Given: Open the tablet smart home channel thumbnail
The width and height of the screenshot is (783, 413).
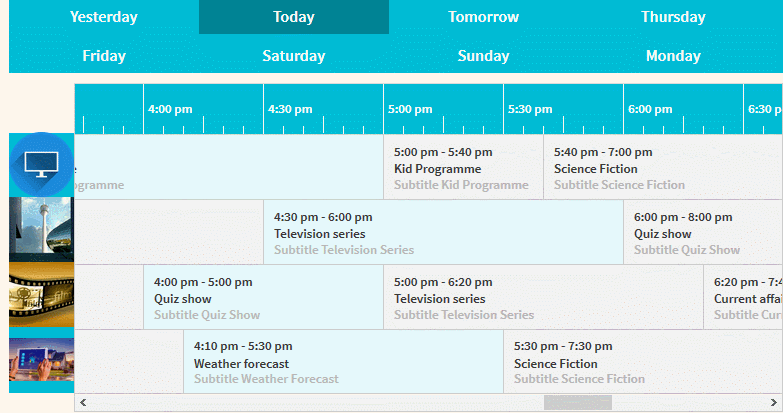Looking at the screenshot, I should [41, 360].
